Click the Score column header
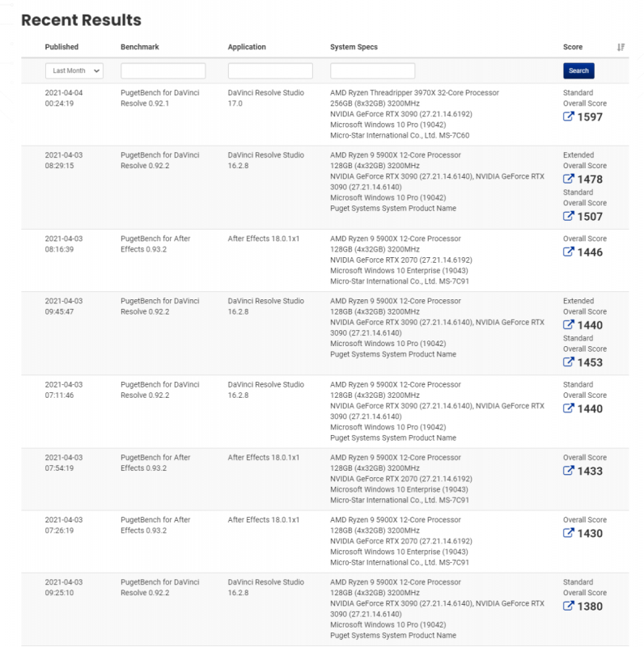Screen dimensions: 644x647 pyautogui.click(x=572, y=47)
